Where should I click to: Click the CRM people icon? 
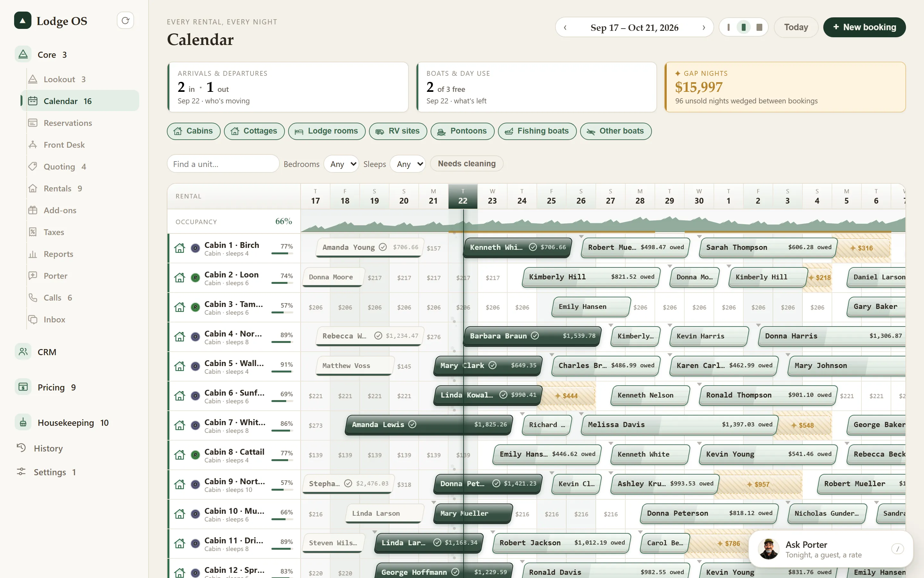[x=23, y=352]
